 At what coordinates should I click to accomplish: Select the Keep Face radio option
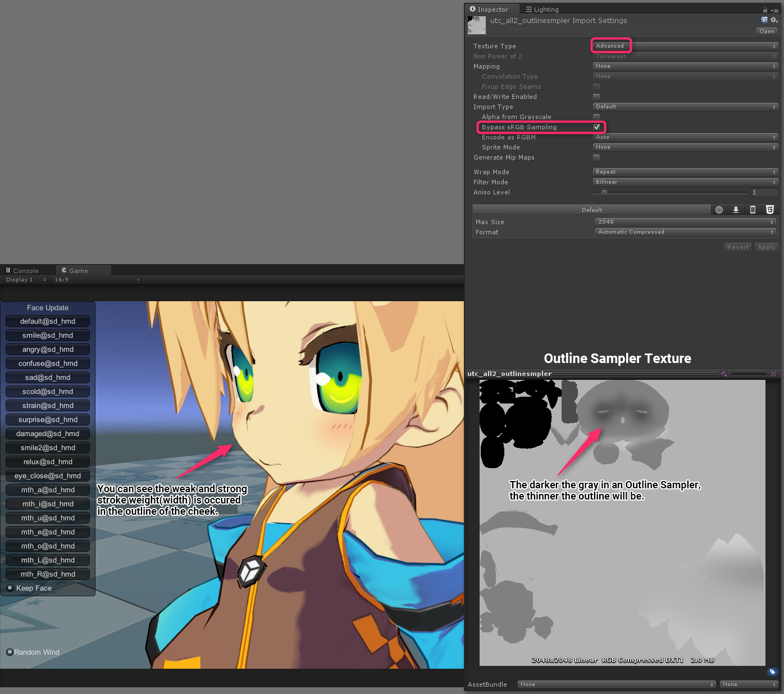tap(10, 588)
